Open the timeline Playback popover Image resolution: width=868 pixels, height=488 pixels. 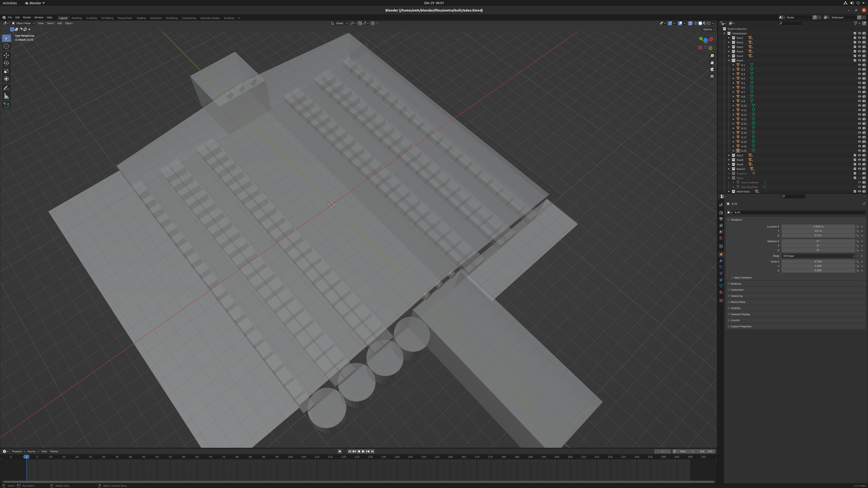[18, 451]
